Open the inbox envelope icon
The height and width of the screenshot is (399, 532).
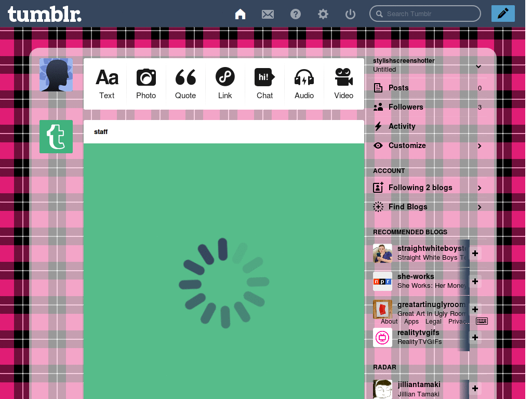pyautogui.click(x=268, y=14)
